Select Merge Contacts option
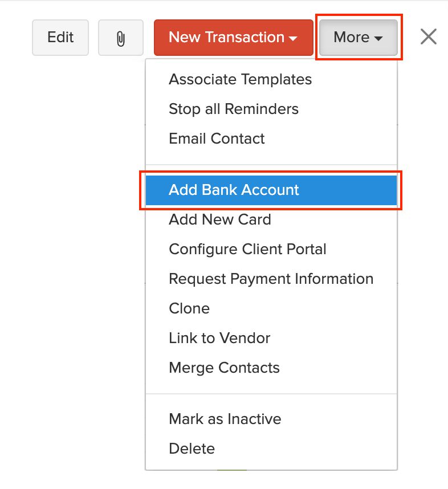Image resolution: width=448 pixels, height=489 pixels. (x=224, y=368)
